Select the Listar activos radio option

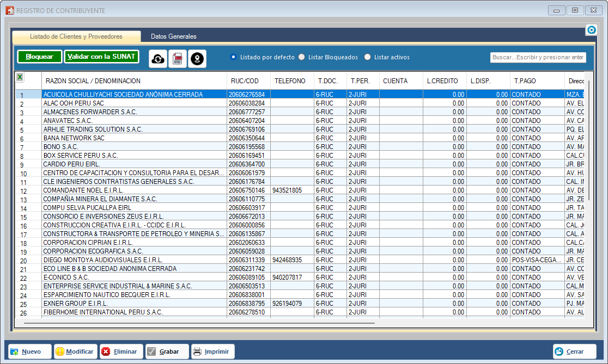point(387,57)
